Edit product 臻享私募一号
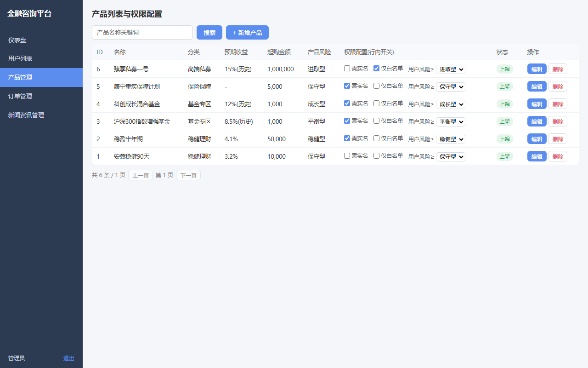 537,69
